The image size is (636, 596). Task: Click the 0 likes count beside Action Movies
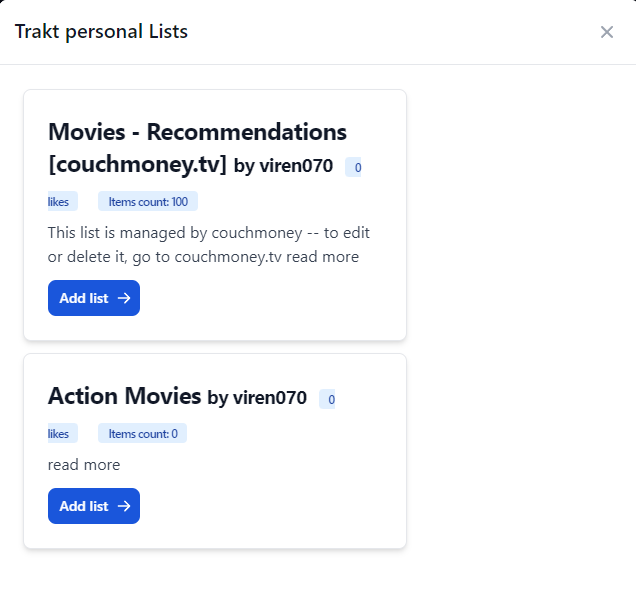pos(328,399)
